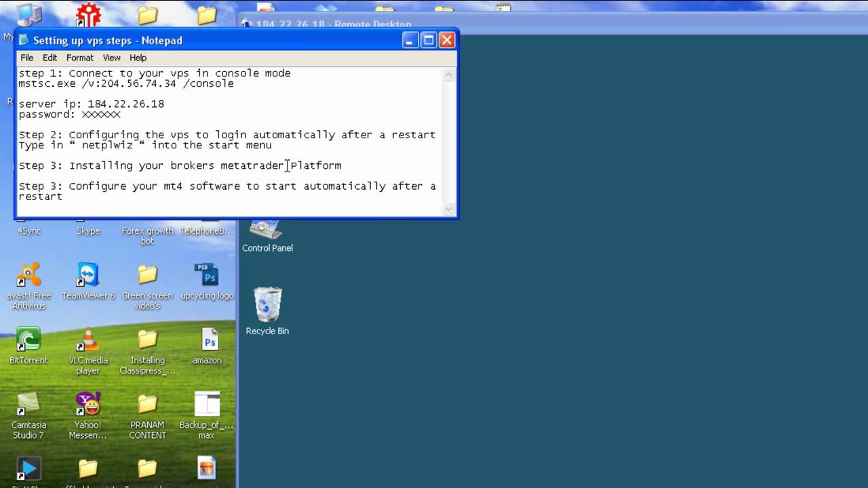Select the upcycling logo PSD file
Viewport: 868px width, 488px height.
tap(207, 281)
